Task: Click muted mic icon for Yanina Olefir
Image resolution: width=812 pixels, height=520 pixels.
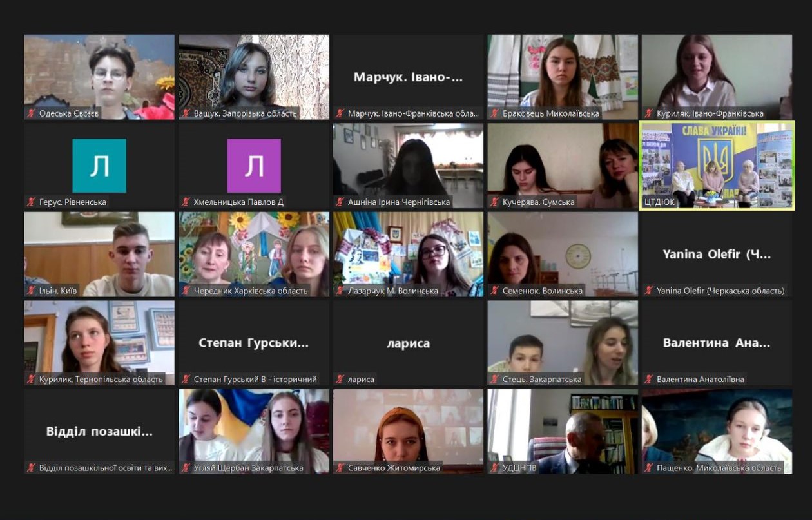Action: (648, 291)
